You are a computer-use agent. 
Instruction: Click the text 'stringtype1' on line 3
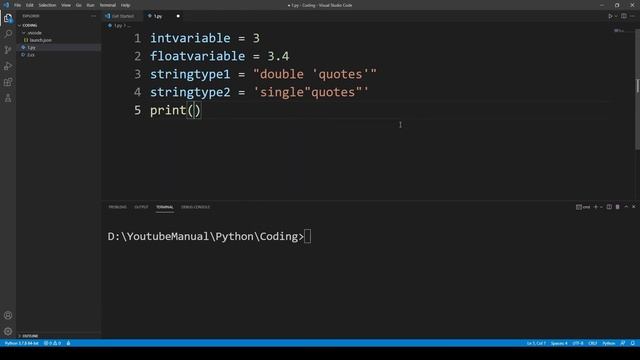[x=190, y=74]
